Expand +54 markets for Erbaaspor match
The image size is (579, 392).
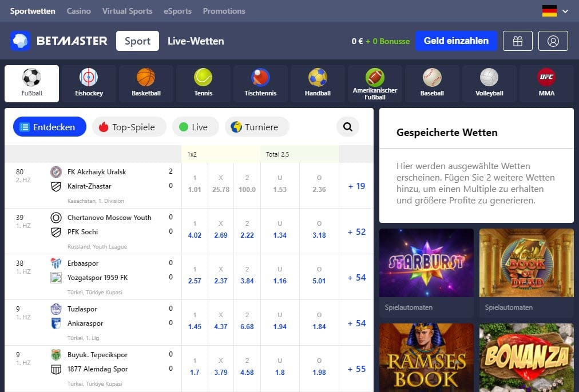(356, 277)
